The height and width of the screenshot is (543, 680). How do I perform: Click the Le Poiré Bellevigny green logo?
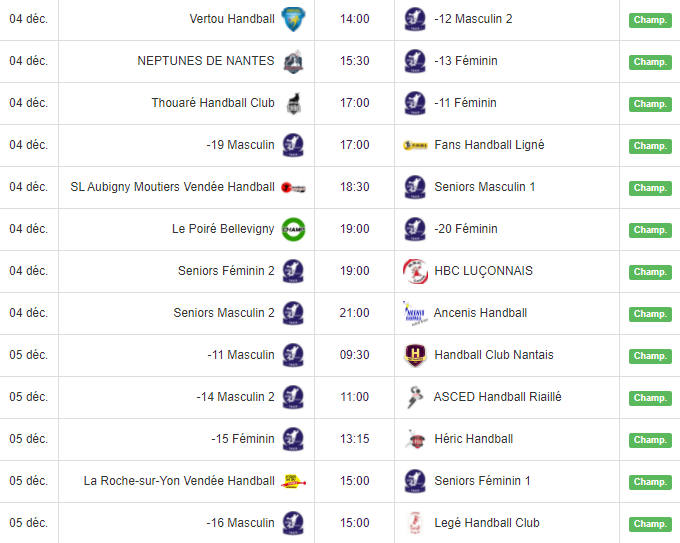[293, 229]
